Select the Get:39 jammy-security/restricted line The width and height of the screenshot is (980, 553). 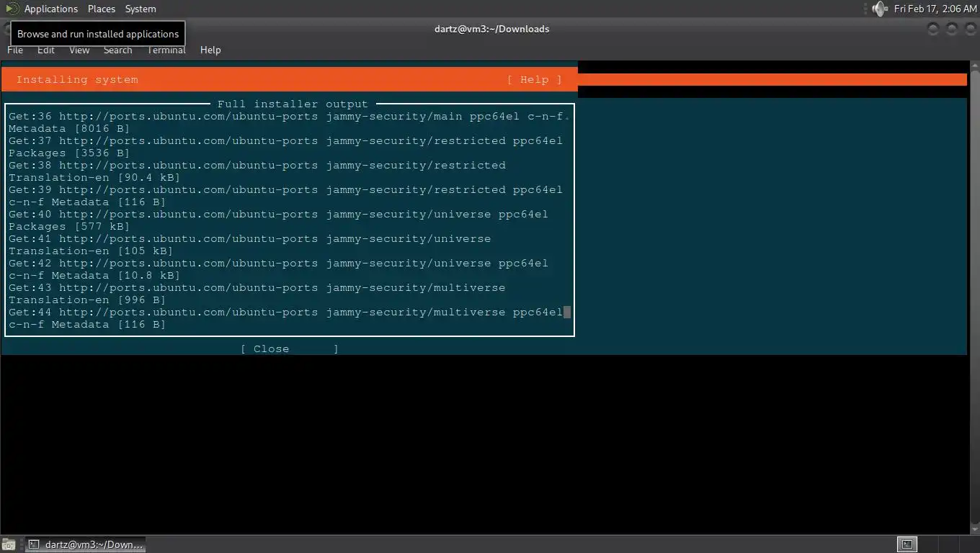click(x=285, y=190)
